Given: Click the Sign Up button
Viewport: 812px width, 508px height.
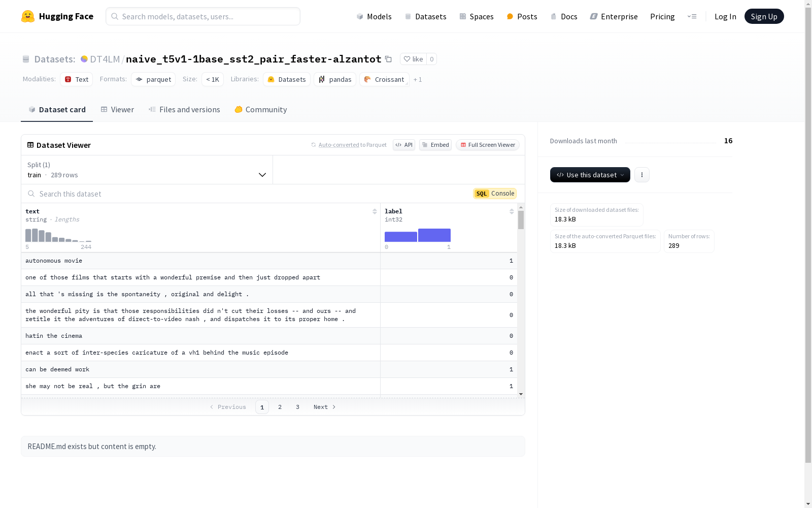Looking at the screenshot, I should pyautogui.click(x=764, y=16).
